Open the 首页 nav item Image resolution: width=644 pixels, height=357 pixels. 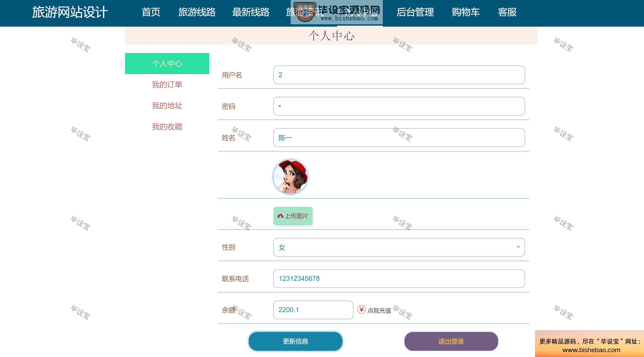tap(151, 12)
